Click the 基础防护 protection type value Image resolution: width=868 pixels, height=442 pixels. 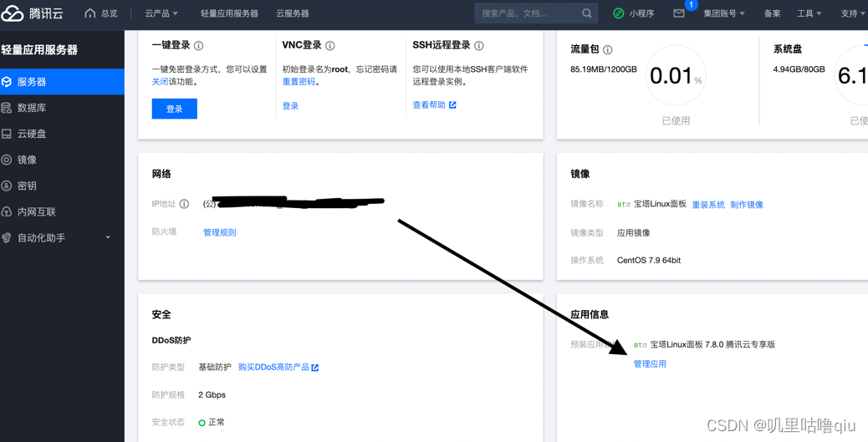215,367
